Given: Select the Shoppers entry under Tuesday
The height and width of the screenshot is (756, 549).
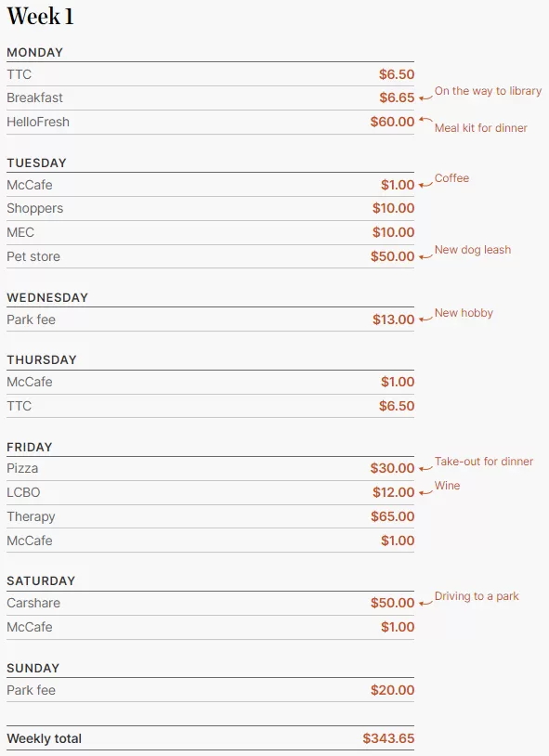Looking at the screenshot, I should (34, 208).
